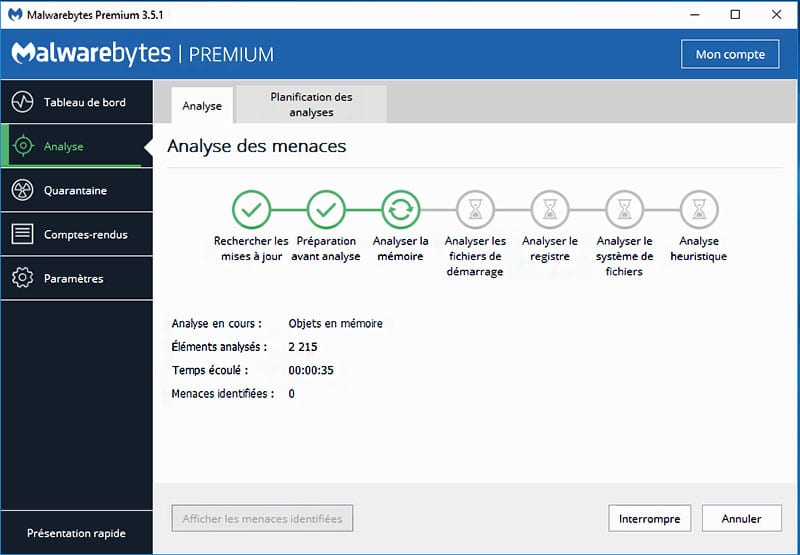This screenshot has width=800, height=555.
Task: Open the 'Mon compte' button
Action: pos(730,54)
